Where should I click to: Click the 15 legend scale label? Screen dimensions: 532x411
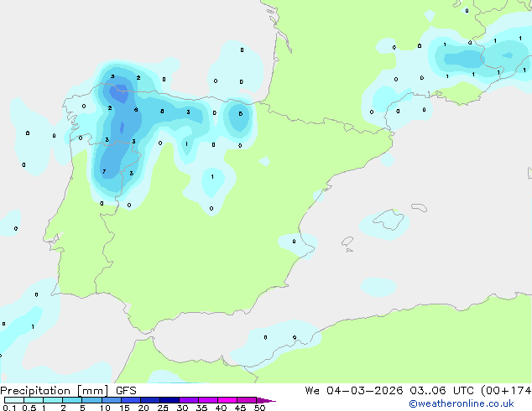[x=124, y=408]
